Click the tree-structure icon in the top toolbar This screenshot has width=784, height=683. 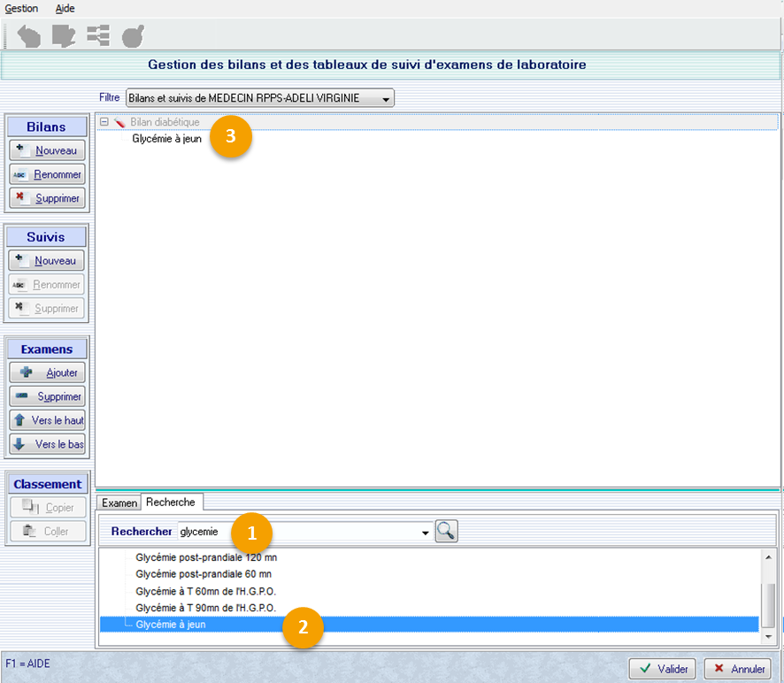coord(98,36)
